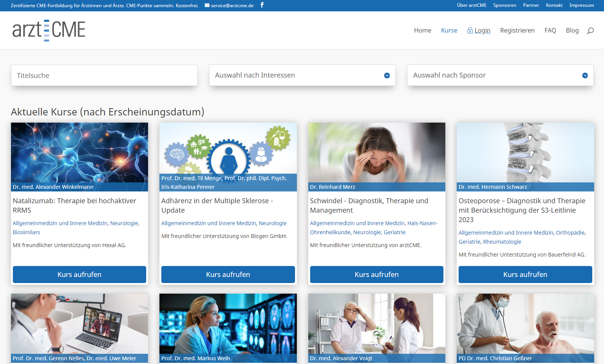Go to Home in navigation
This screenshot has width=604, height=364.
pyautogui.click(x=423, y=30)
